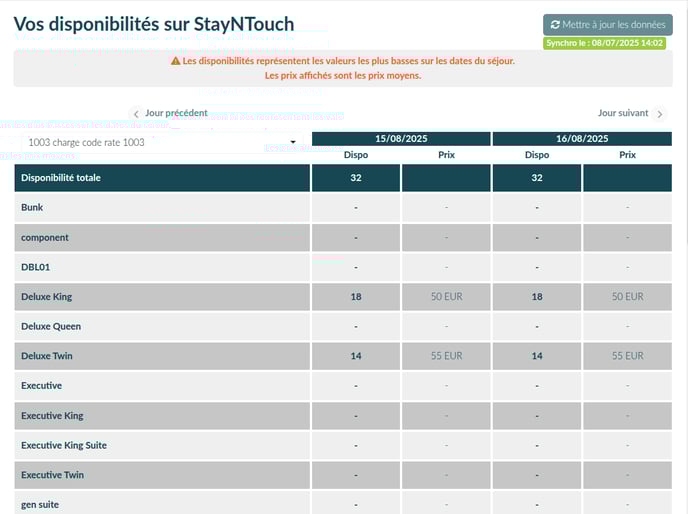This screenshot has height=514, width=688.
Task: Click Deluxe King dispo 18 on 16/08/2025
Action: coord(537,297)
